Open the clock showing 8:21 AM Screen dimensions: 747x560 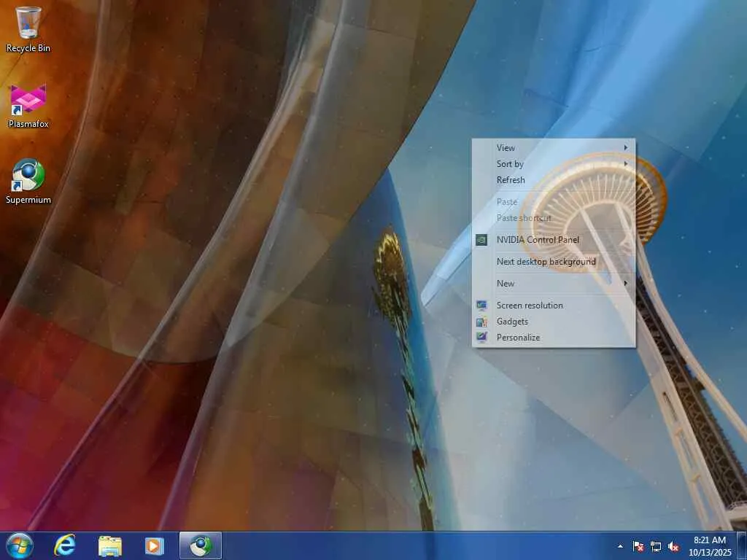[709, 545]
